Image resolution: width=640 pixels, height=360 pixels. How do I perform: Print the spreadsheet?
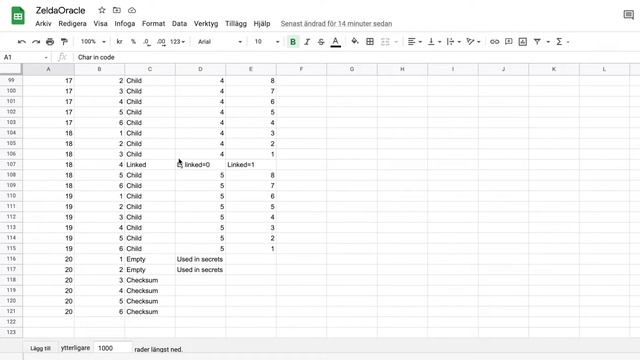[50, 42]
